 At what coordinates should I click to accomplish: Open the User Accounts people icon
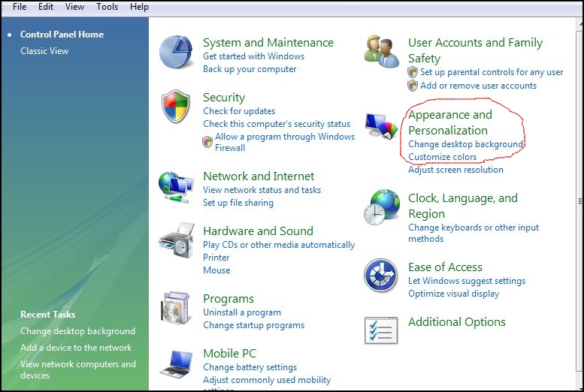pyautogui.click(x=381, y=51)
